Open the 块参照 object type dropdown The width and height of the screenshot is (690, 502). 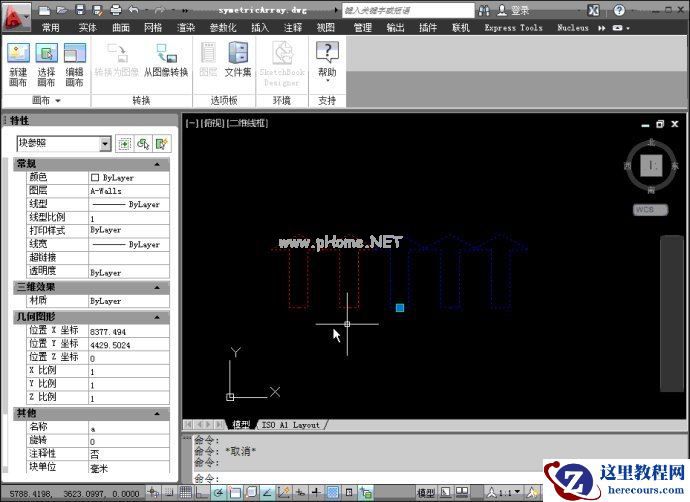(x=105, y=143)
